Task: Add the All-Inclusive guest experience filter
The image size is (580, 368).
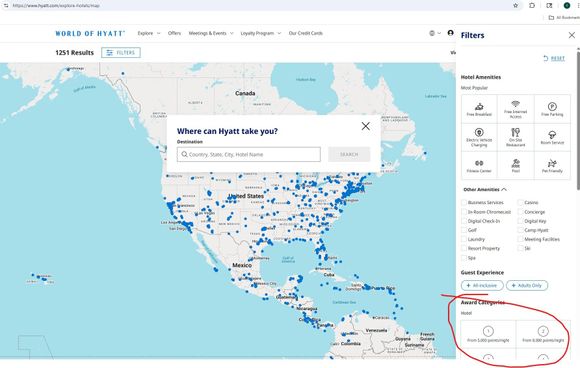Action: tap(482, 285)
